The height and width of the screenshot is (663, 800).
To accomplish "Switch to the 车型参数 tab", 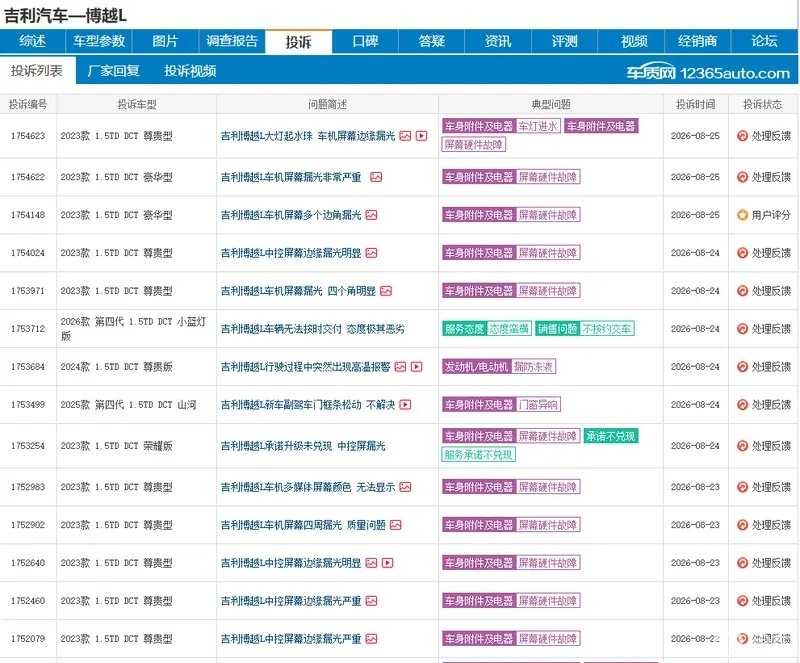I will (99, 41).
